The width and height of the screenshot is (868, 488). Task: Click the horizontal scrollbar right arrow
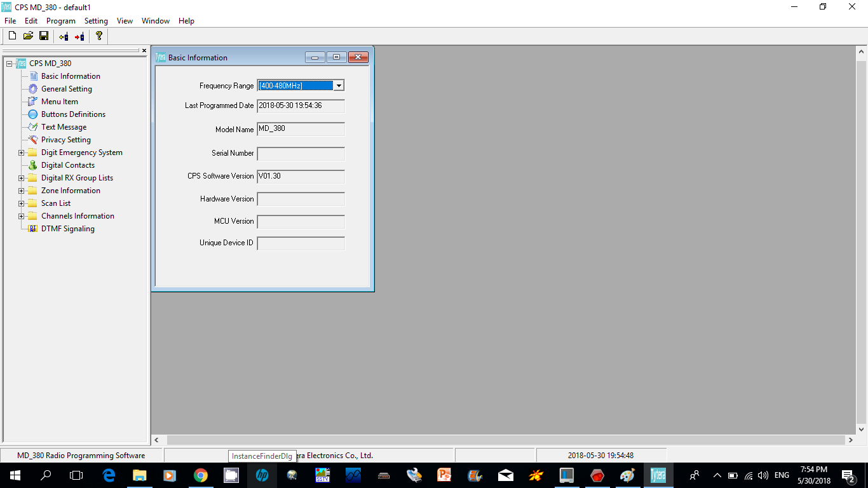point(851,440)
